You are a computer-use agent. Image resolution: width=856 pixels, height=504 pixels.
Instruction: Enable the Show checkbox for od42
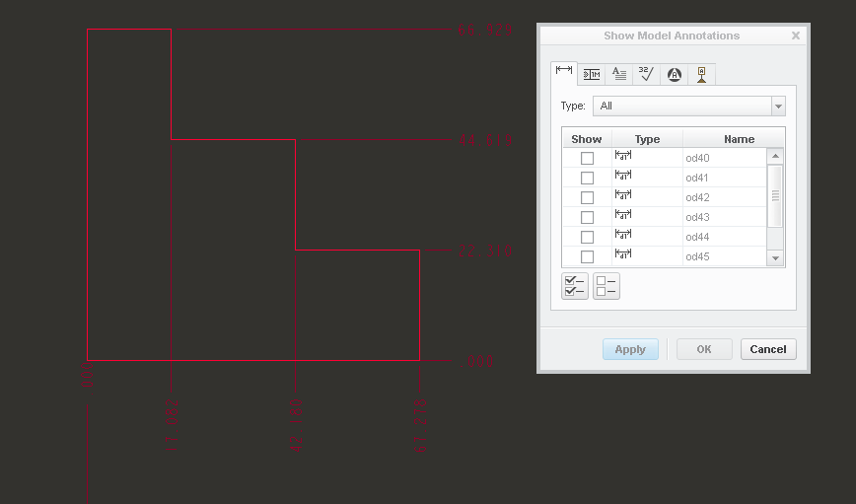(587, 197)
